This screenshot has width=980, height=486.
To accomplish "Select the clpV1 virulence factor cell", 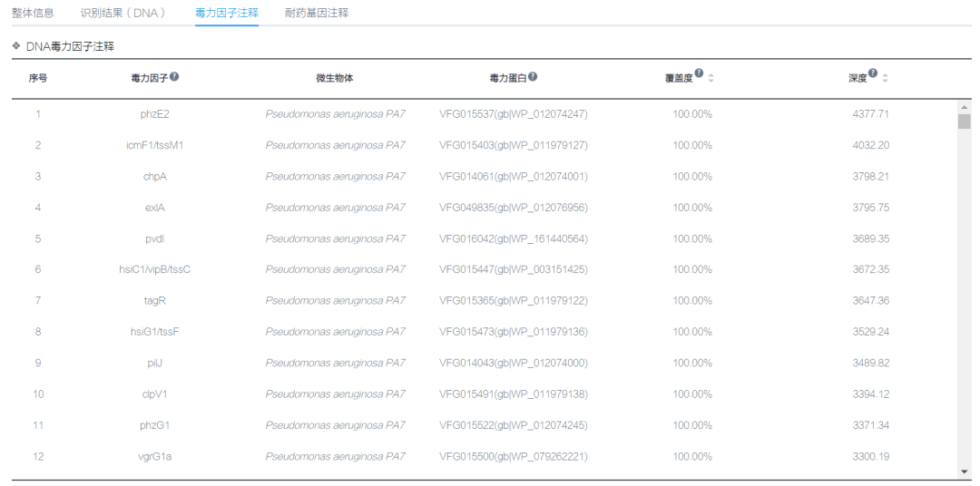I will point(154,394).
